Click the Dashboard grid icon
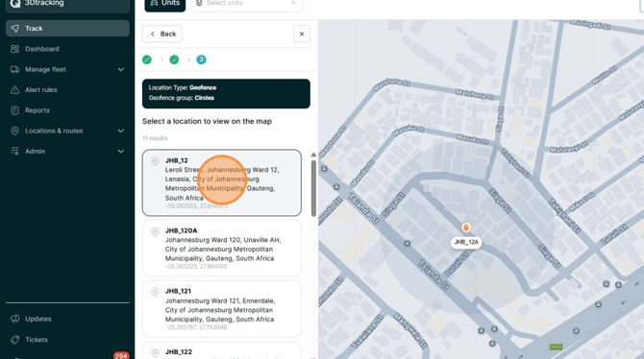The image size is (644, 359). tap(14, 49)
